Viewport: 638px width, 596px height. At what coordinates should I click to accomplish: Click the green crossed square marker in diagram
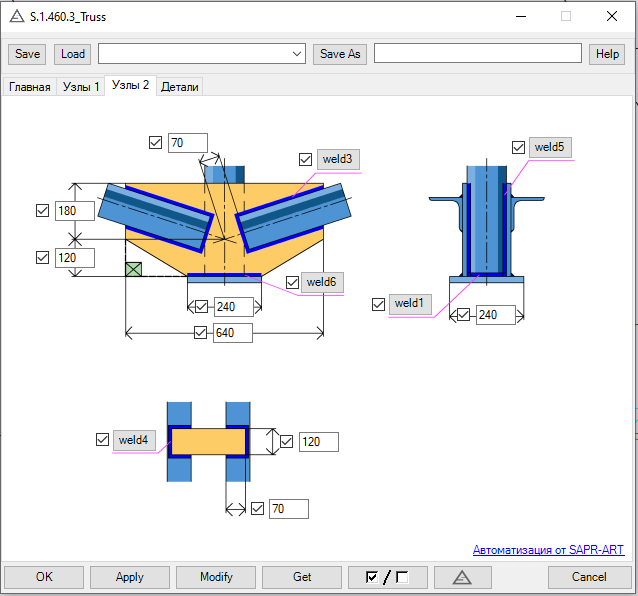[133, 269]
